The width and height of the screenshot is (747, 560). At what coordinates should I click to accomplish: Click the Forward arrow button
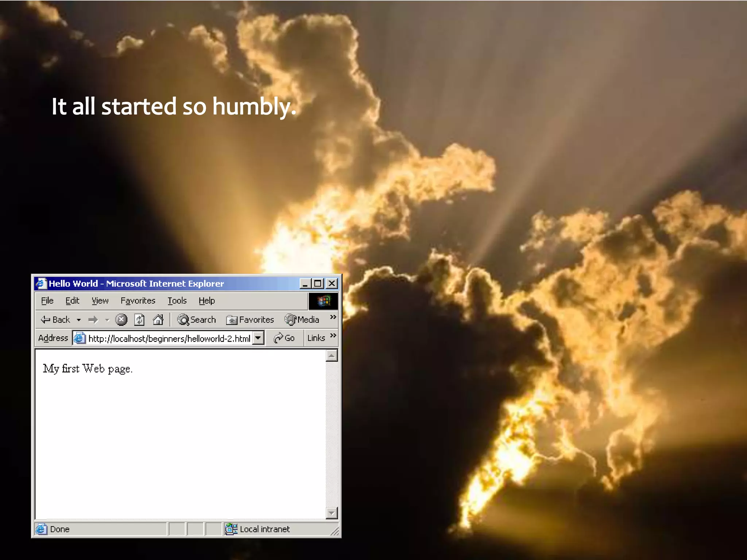click(x=93, y=320)
